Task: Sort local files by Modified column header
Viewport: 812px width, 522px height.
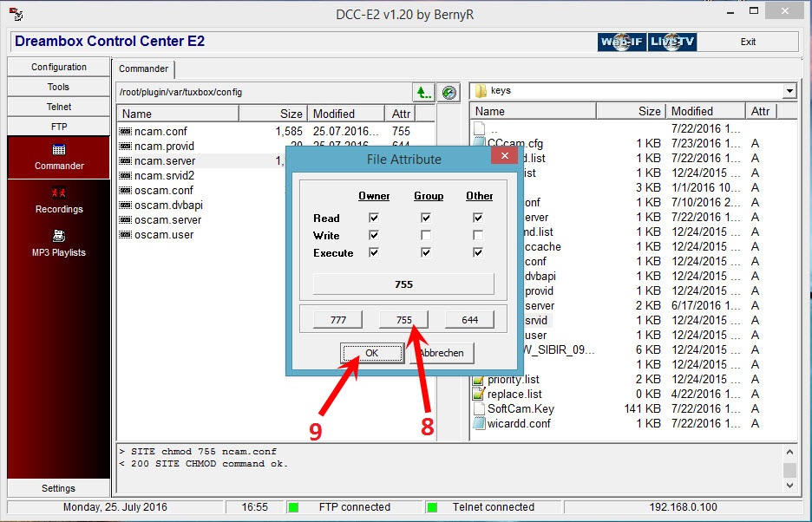Action: point(706,111)
